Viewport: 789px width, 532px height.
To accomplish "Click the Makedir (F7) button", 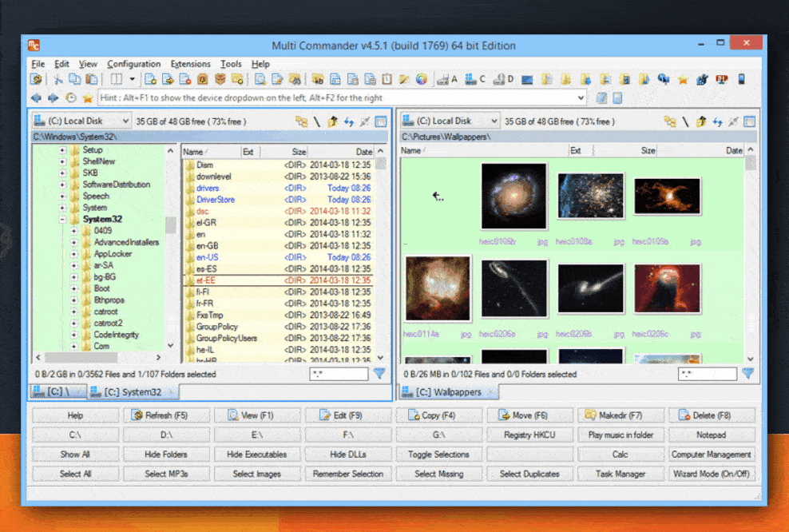I will click(620, 415).
